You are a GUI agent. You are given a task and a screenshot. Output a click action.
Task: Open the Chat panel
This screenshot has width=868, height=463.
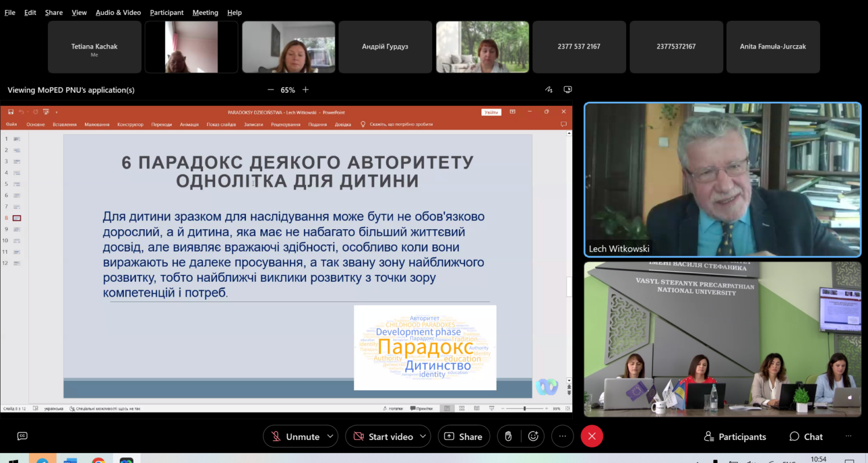coord(806,436)
